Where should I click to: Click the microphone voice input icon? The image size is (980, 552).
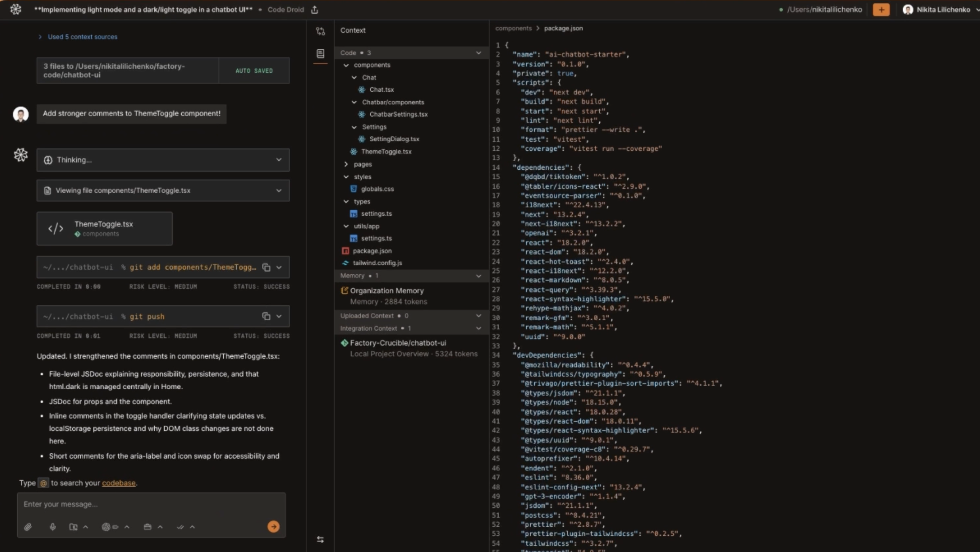[53, 527]
